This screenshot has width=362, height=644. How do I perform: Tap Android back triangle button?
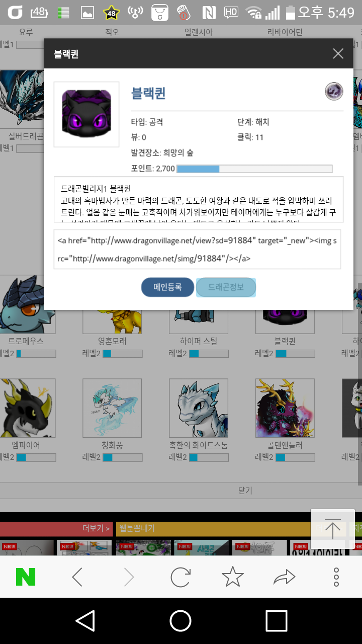click(x=85, y=620)
